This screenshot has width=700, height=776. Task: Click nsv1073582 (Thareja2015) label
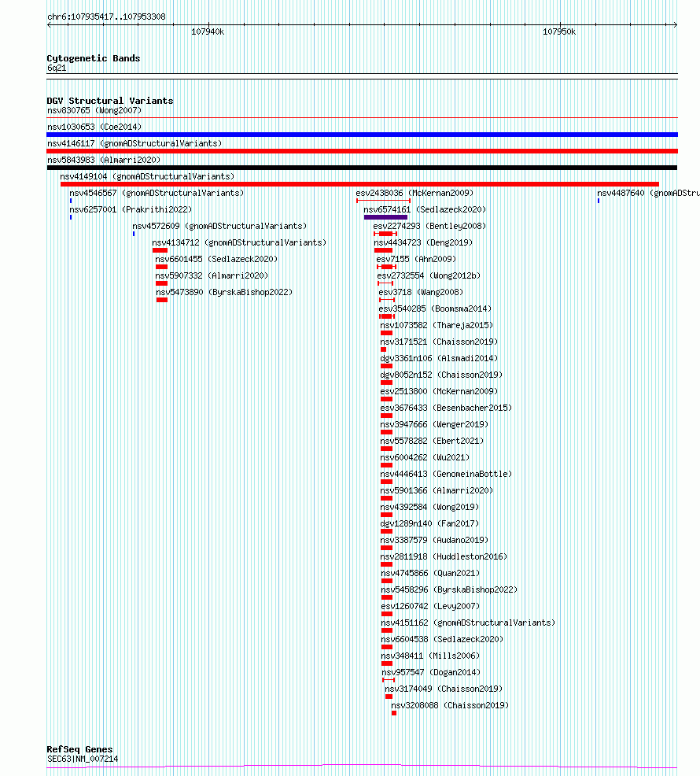pos(437,326)
